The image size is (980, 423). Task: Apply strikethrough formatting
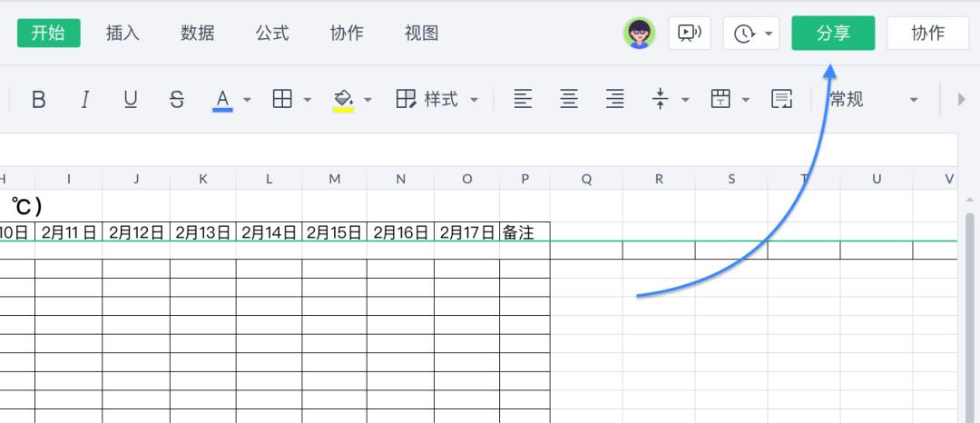[x=177, y=99]
